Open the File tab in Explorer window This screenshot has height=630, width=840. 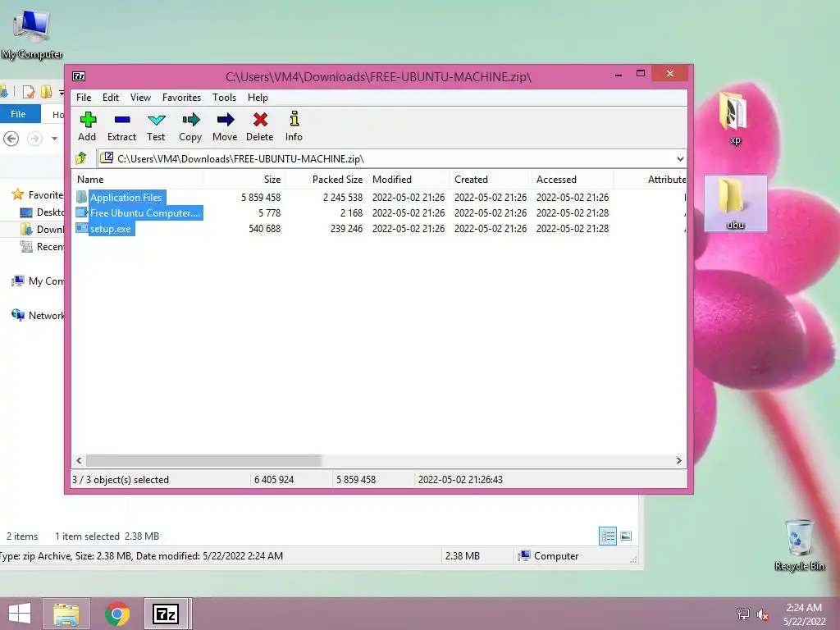(18, 114)
